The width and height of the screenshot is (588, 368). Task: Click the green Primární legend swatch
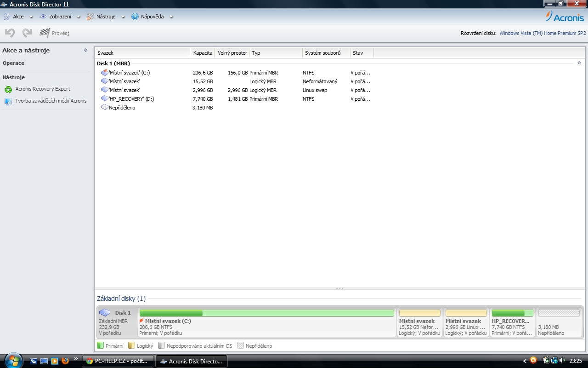tap(100, 345)
